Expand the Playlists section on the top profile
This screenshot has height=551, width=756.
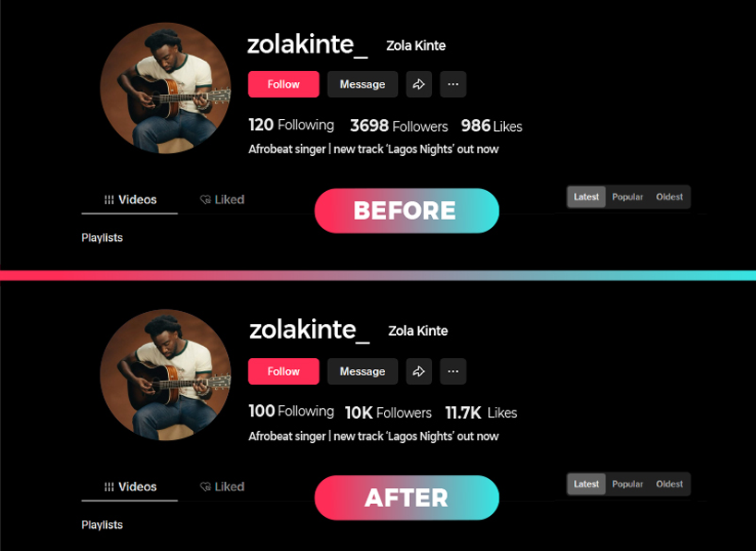pyautogui.click(x=102, y=237)
